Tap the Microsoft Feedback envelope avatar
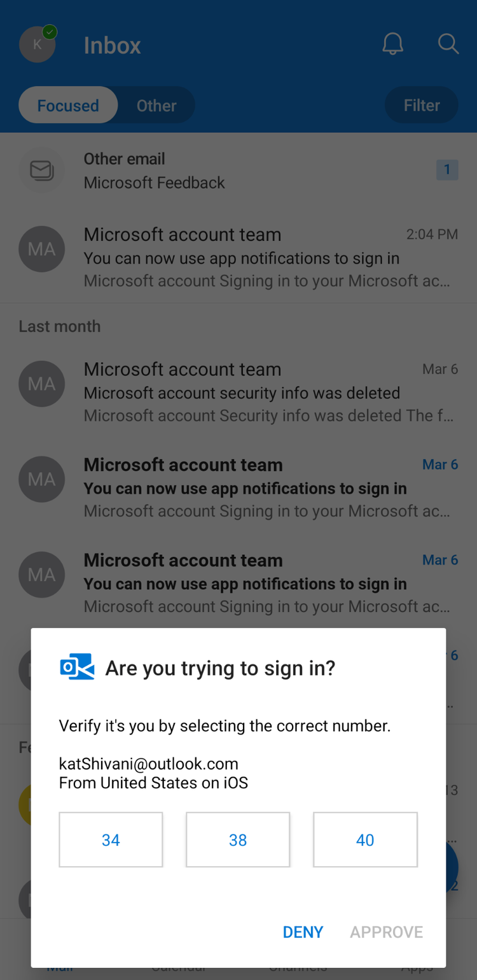The image size is (477, 980). click(41, 170)
